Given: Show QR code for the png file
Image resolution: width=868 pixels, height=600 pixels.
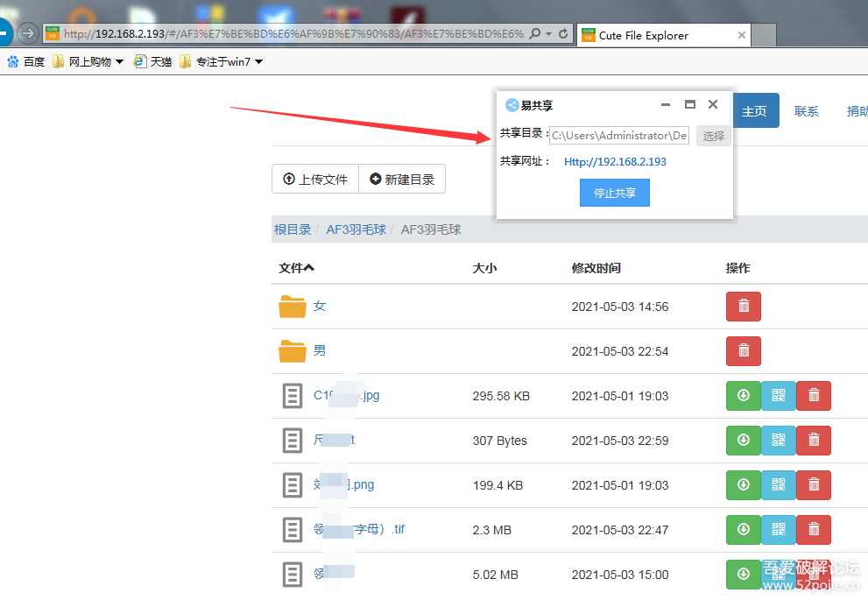Looking at the screenshot, I should (778, 485).
